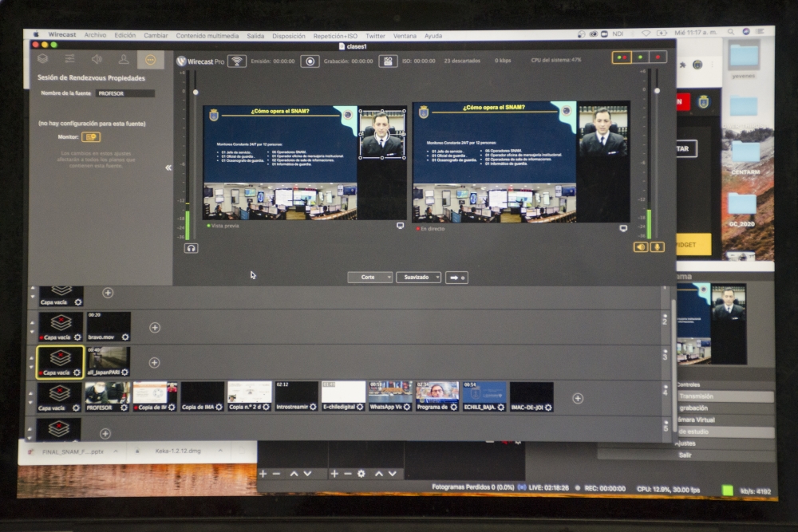Image resolution: width=798 pixels, height=532 pixels.
Task: Open the Edición menu
Action: [124, 35]
